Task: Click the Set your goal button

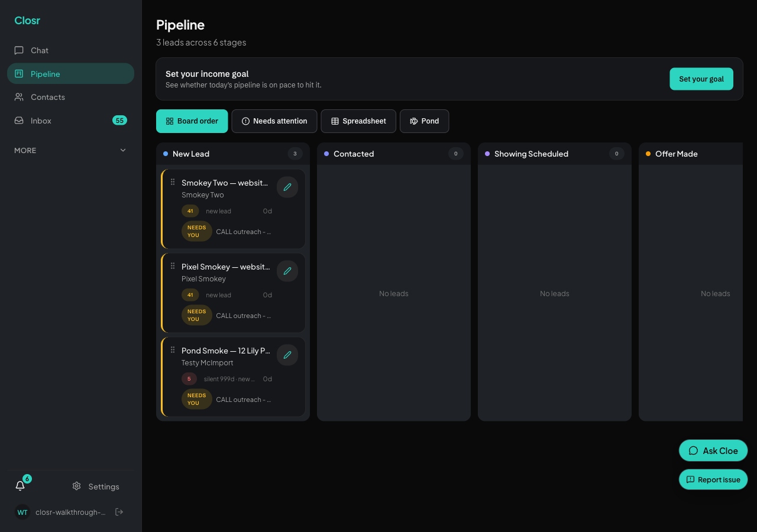Action: pos(701,79)
